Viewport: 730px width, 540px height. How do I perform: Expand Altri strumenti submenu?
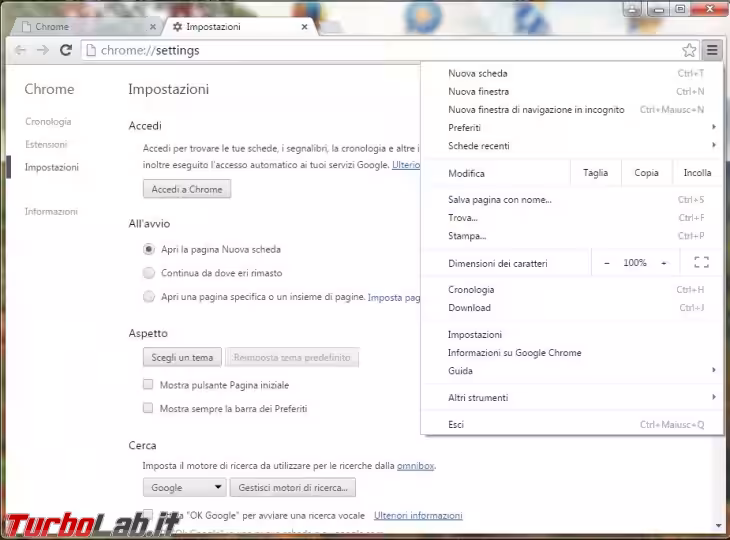pyautogui.click(x=572, y=398)
